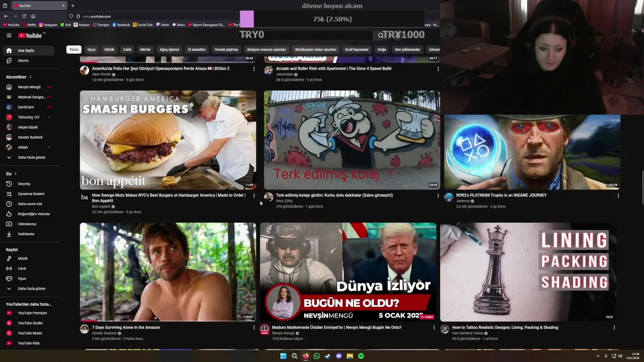Open the YouTube hamburger guide menu

[x=9, y=35]
